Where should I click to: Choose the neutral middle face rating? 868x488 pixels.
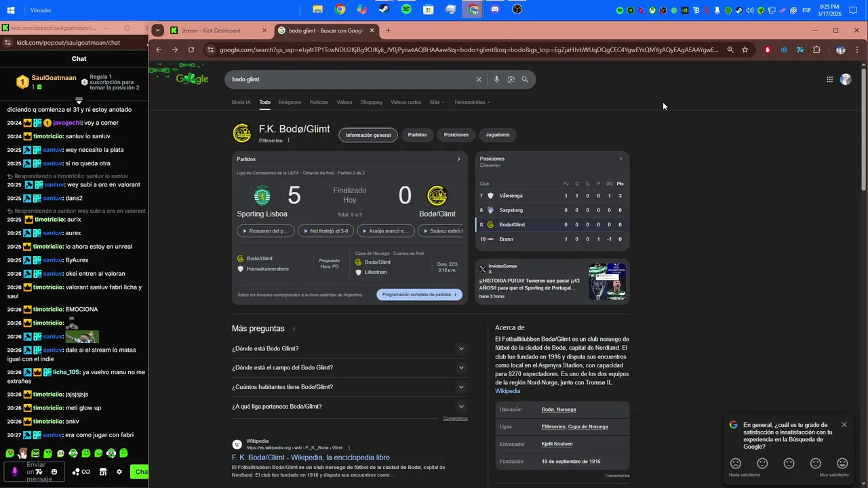[789, 464]
